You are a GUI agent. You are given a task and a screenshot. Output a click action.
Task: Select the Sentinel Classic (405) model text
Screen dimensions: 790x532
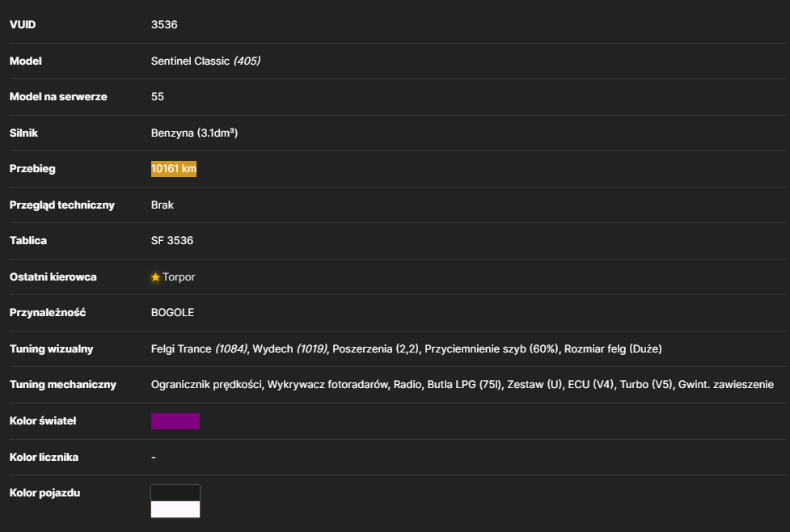[205, 61]
